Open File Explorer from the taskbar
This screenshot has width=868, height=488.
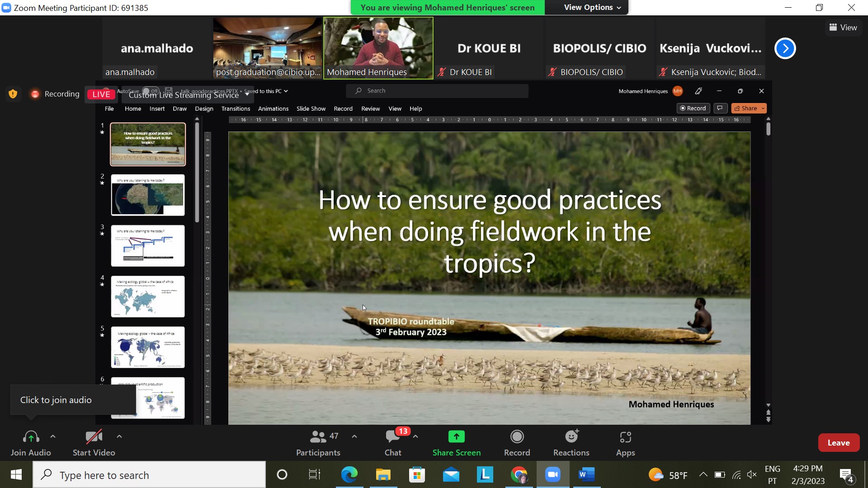click(383, 475)
